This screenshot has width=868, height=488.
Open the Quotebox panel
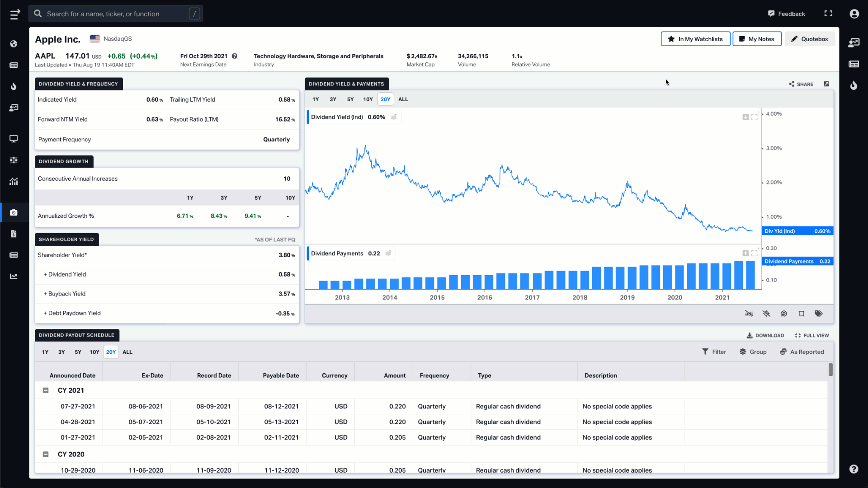[x=810, y=39]
